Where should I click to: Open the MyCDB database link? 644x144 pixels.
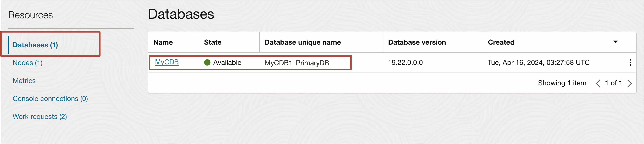pyautogui.click(x=167, y=62)
